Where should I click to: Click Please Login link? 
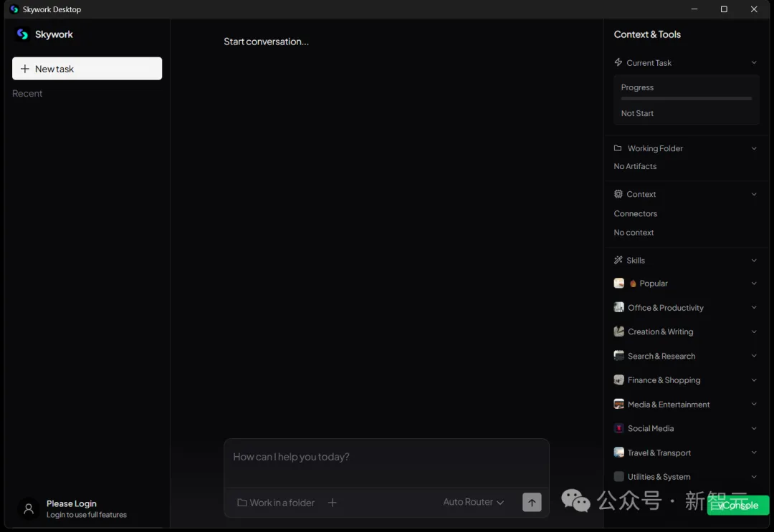[x=72, y=504]
